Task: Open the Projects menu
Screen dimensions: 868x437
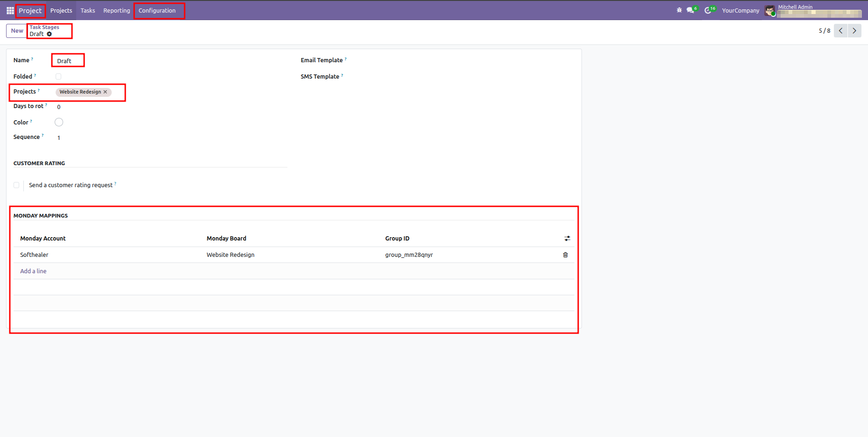Action: 61,10
